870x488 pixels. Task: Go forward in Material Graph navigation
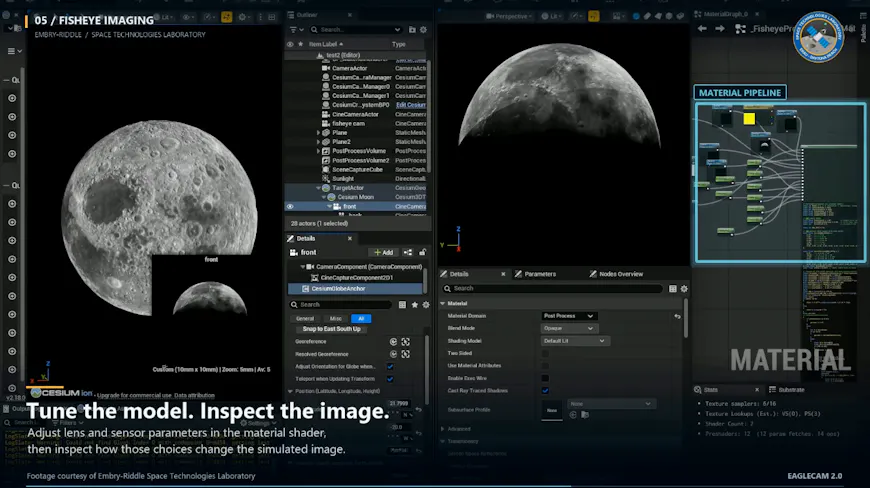720,28
